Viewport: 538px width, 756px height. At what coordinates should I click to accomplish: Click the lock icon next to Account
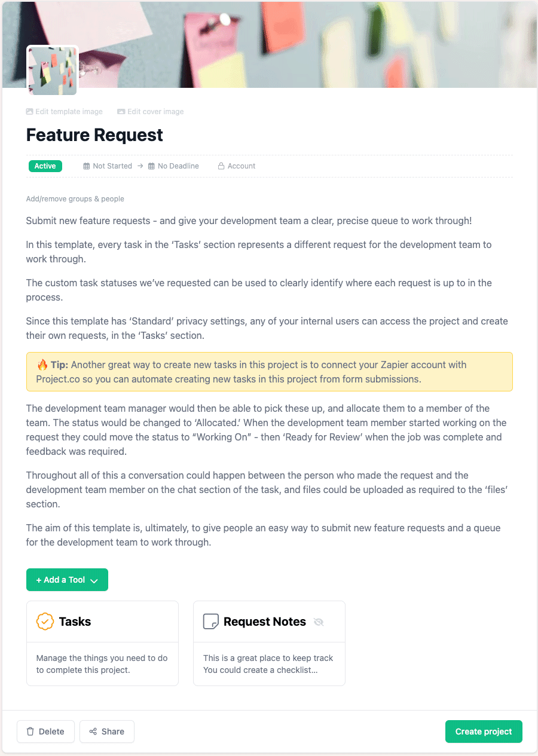(221, 166)
